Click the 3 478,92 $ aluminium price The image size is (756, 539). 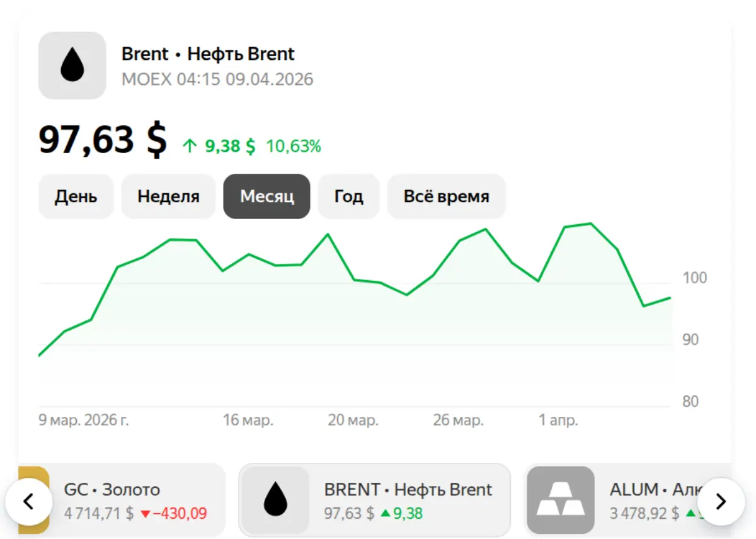pyautogui.click(x=644, y=514)
